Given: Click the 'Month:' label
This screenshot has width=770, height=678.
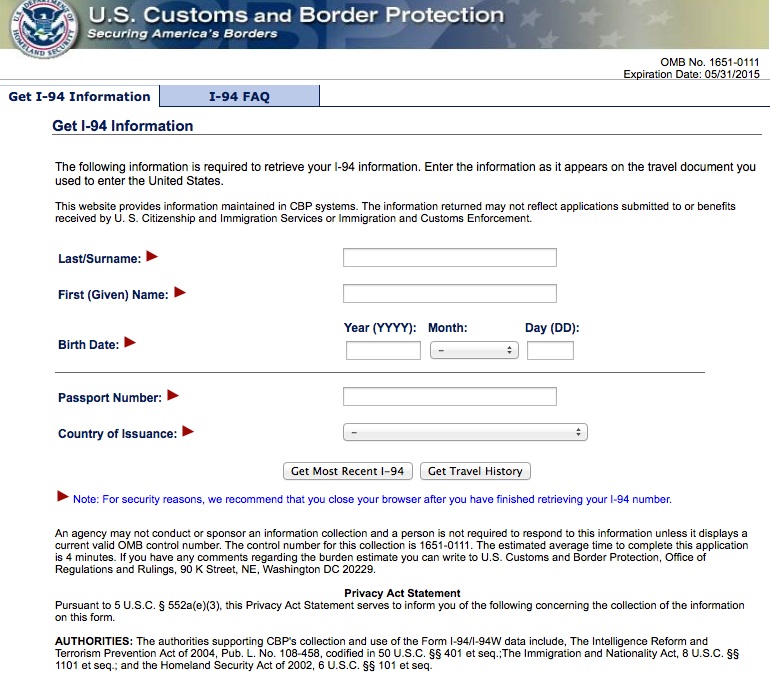Looking at the screenshot, I should click(448, 328).
